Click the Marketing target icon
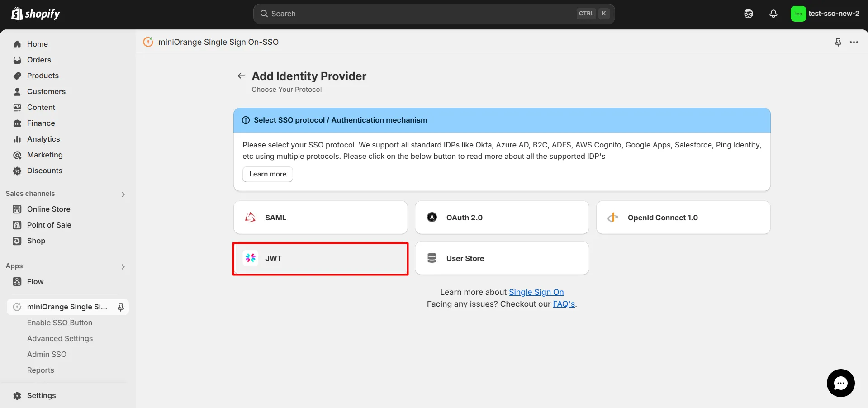 click(17, 155)
